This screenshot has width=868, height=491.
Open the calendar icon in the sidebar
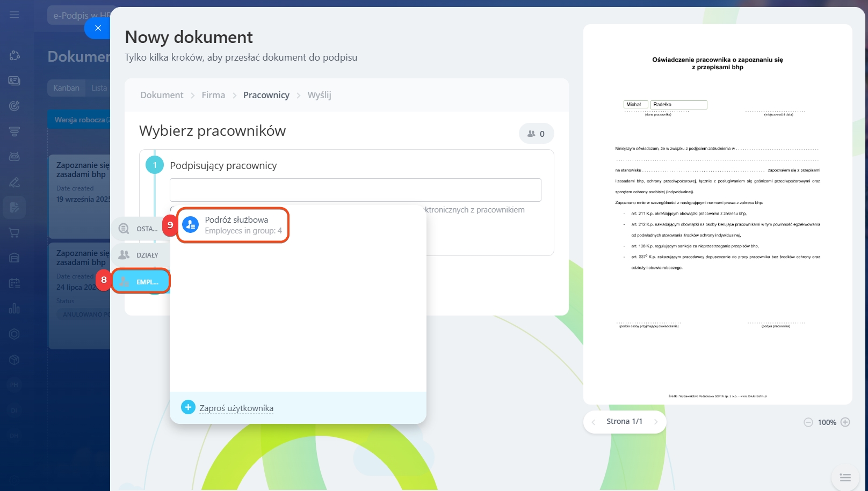(x=15, y=283)
